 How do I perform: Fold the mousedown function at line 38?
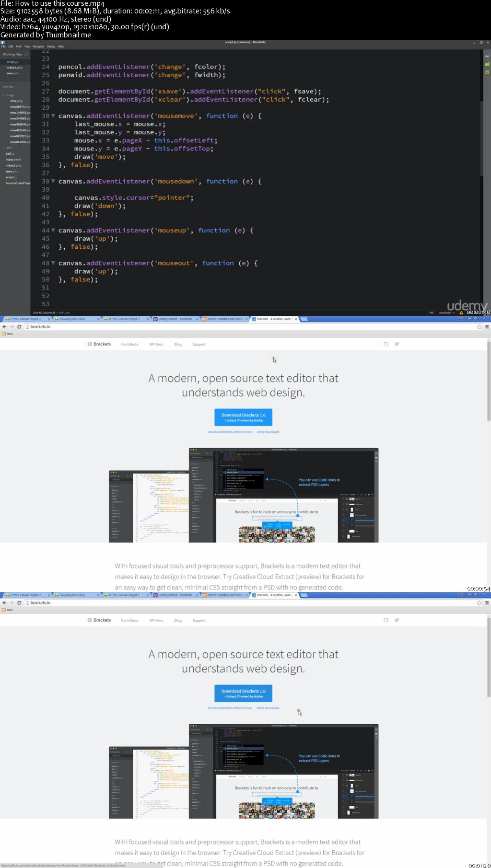click(53, 181)
